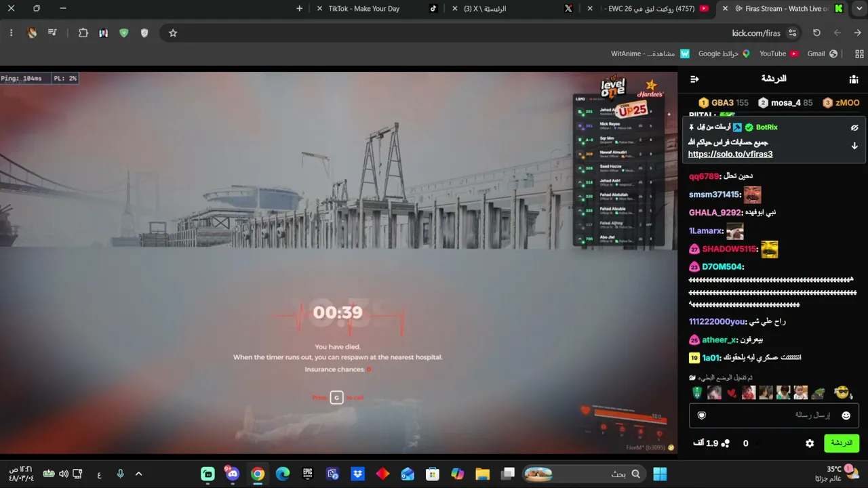Viewport: 868px width, 488px height.
Task: Click the BotRix username in pinned message
Action: 766,127
